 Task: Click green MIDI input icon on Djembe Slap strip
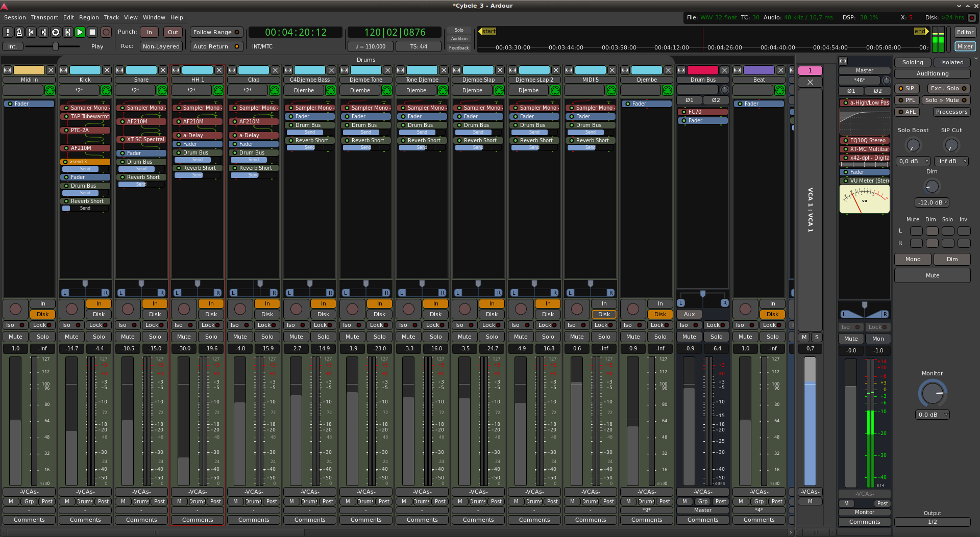[499, 90]
